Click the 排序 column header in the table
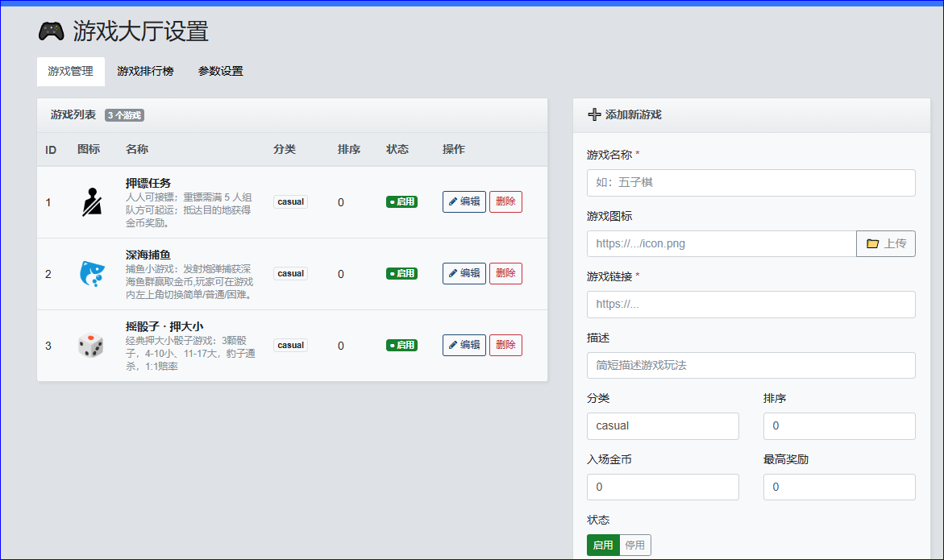944x560 pixels. point(349,149)
